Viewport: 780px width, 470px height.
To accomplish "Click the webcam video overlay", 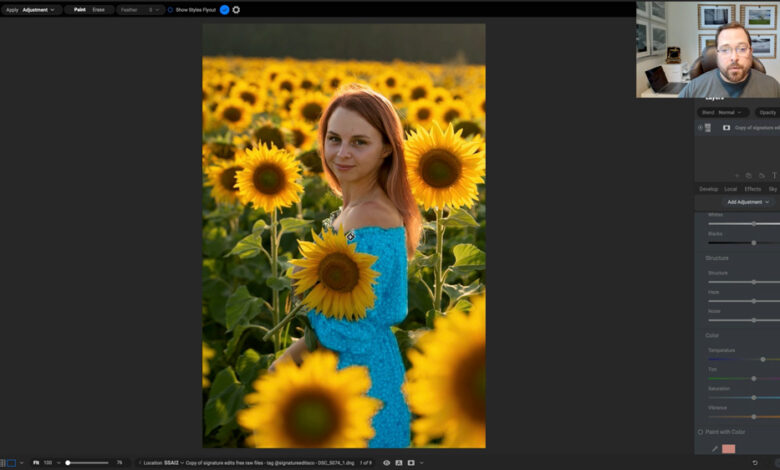I will coord(708,49).
